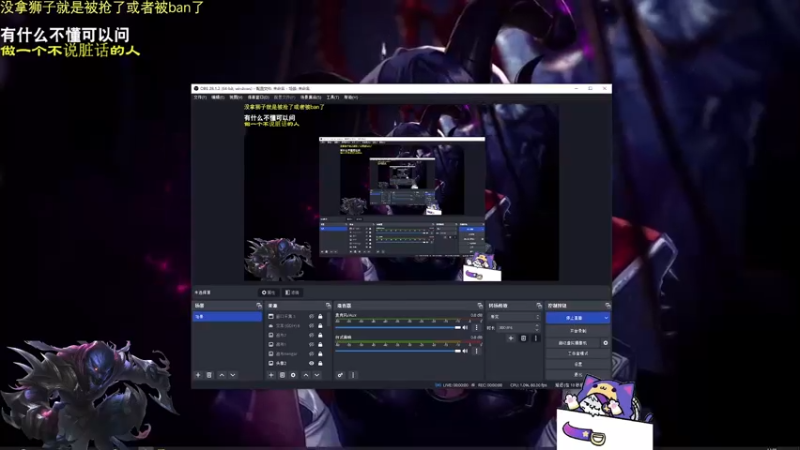Viewport: 800px width, 450px height.
Task: Toggle visibility eye of fifth source row
Action: (x=311, y=354)
